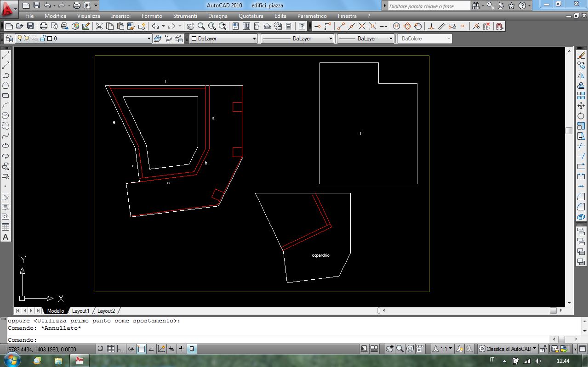588x367 pixels.
Task: Open the Modifica menu
Action: [55, 16]
